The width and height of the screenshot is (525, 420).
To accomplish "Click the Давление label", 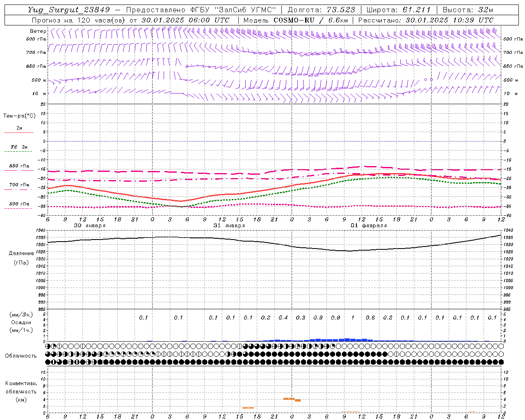I will pos(21,253).
